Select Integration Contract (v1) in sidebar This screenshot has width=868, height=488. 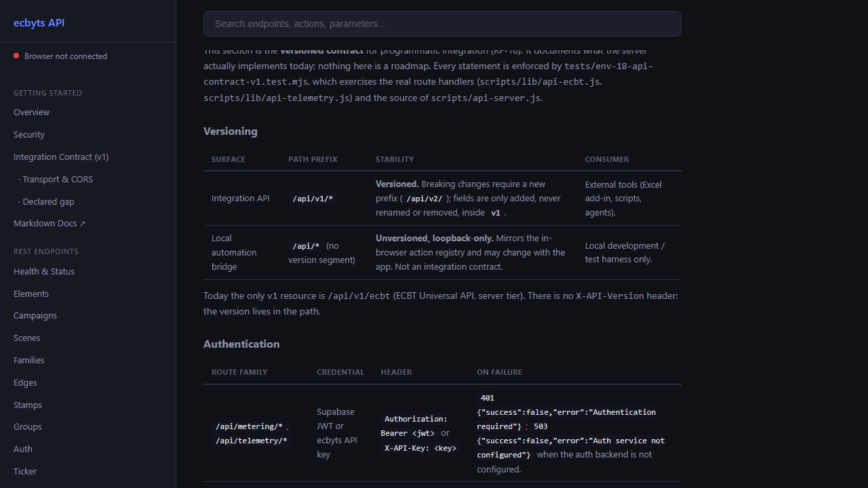61,157
